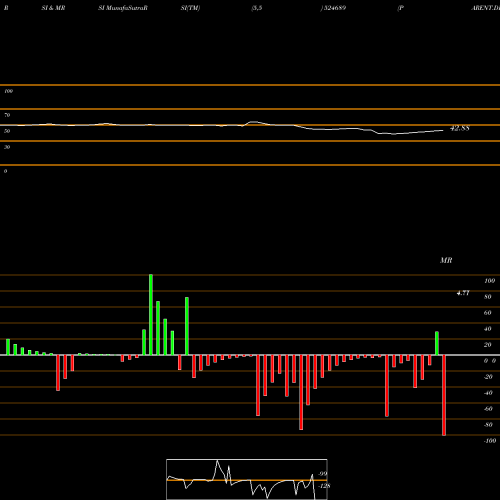Click the RSI axis label 70
Viewport: 500px width, 500px height.
(7, 115)
